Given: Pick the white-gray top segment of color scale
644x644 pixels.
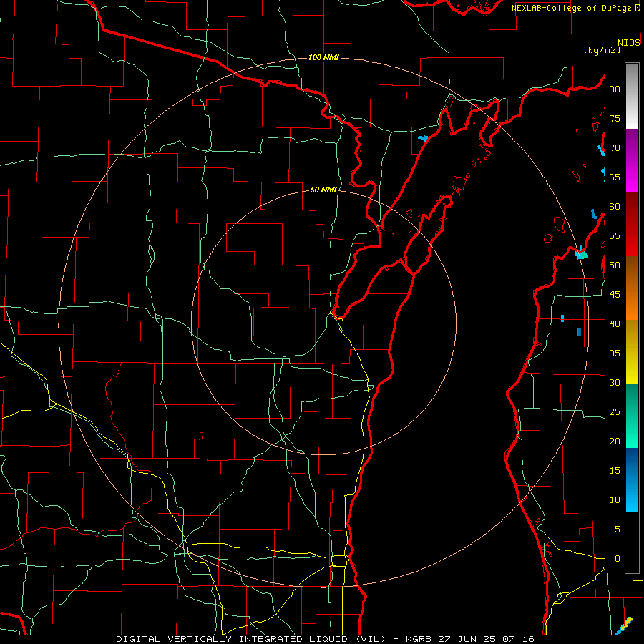Looking at the screenshot, I should (x=632, y=96).
